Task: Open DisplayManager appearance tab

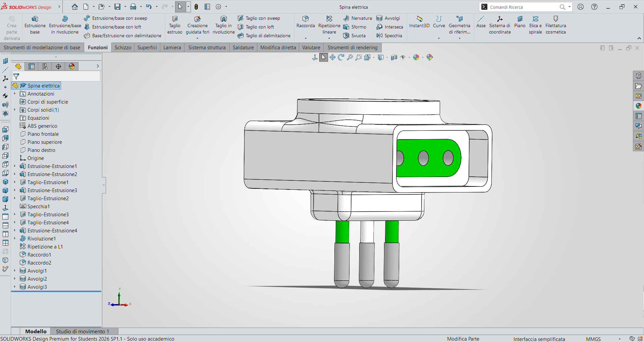Action: pyautogui.click(x=72, y=66)
